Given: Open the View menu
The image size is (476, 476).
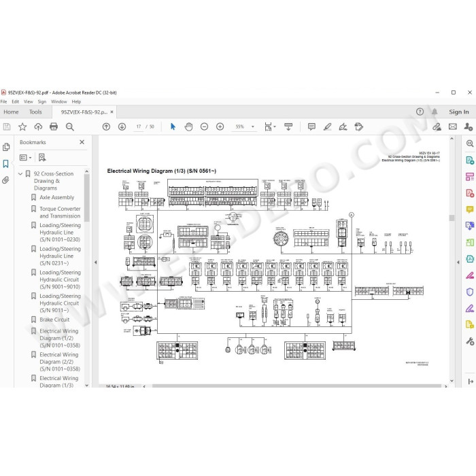Looking at the screenshot, I should (x=29, y=102).
